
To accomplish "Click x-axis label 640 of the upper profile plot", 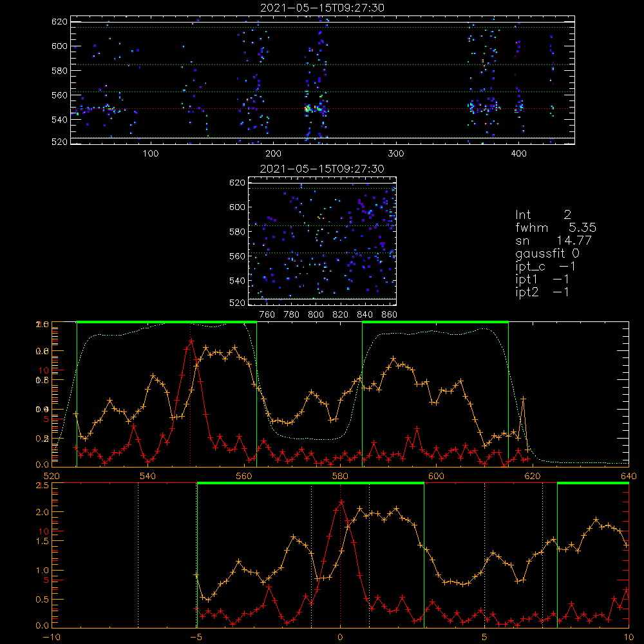I will [x=629, y=476].
